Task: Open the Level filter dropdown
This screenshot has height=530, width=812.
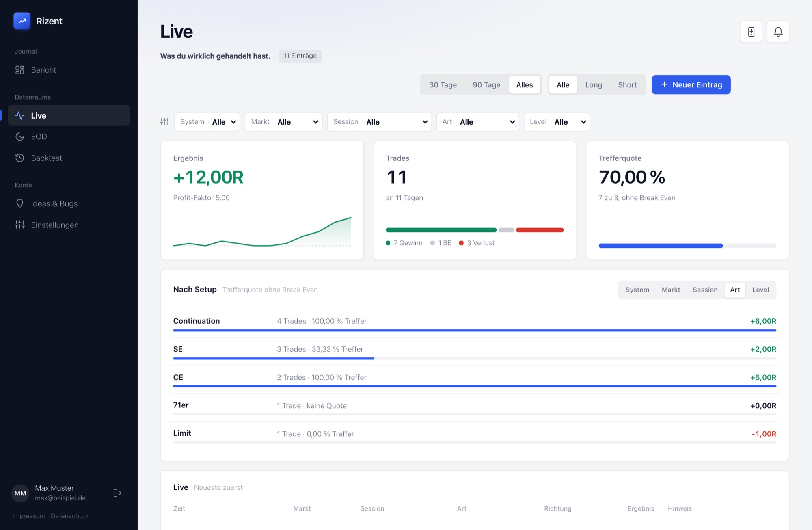Action: click(557, 122)
